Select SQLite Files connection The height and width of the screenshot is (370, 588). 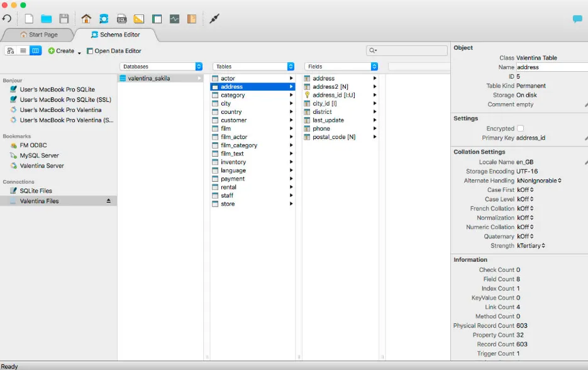tap(31, 191)
